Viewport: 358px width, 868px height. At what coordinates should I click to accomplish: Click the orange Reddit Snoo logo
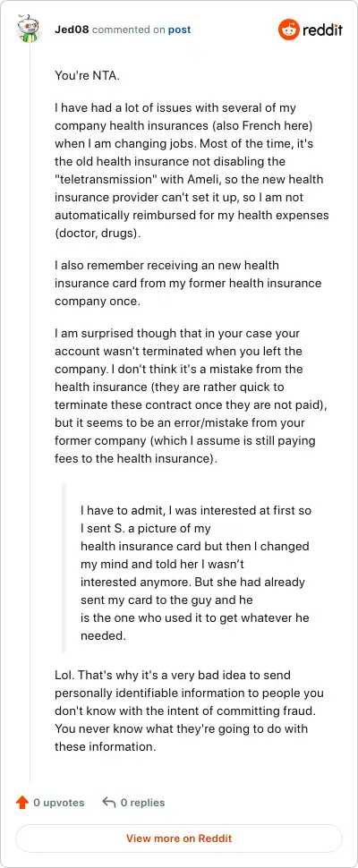pos(288,30)
